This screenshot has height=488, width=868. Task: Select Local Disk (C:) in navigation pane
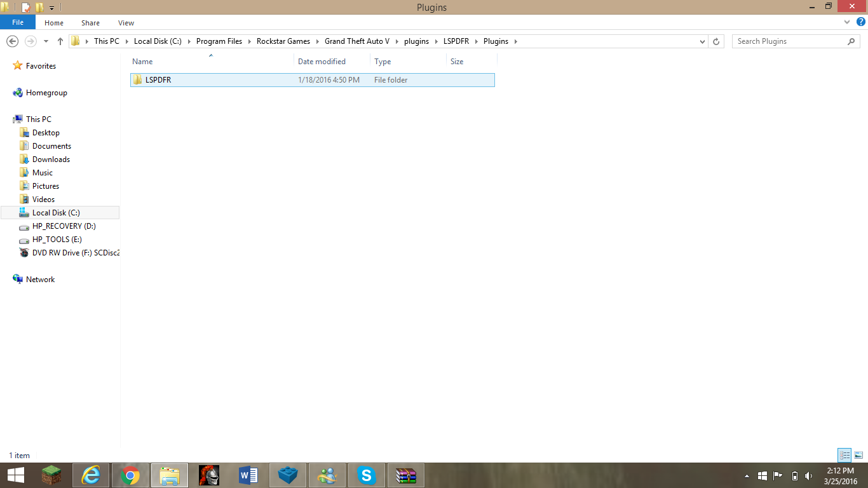click(60, 213)
